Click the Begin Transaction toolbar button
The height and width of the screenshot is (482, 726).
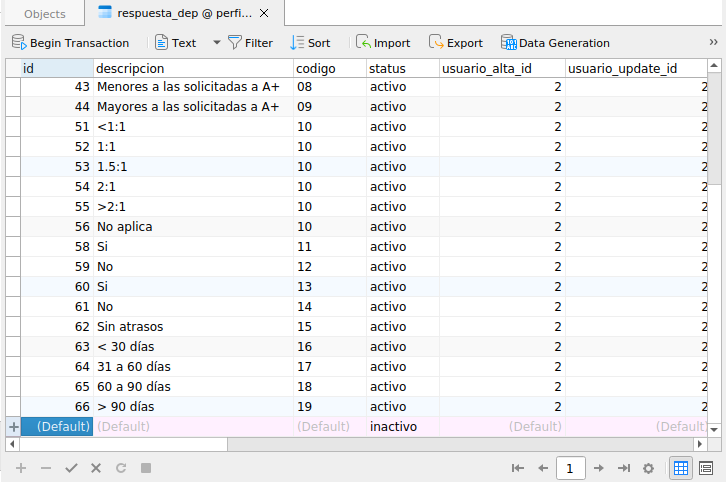[70, 43]
